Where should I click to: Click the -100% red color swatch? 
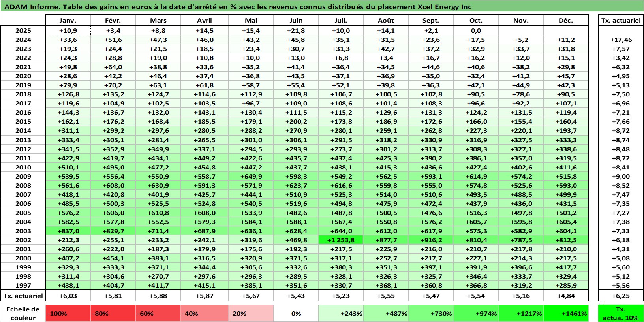[x=68, y=313]
